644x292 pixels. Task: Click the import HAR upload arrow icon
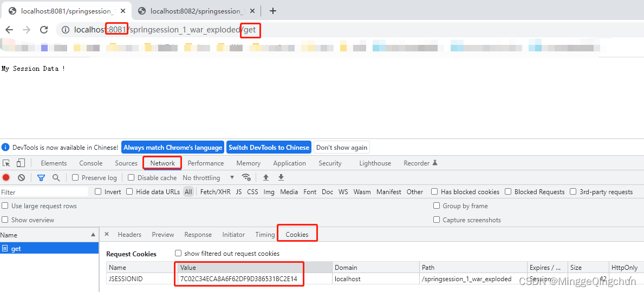click(266, 177)
